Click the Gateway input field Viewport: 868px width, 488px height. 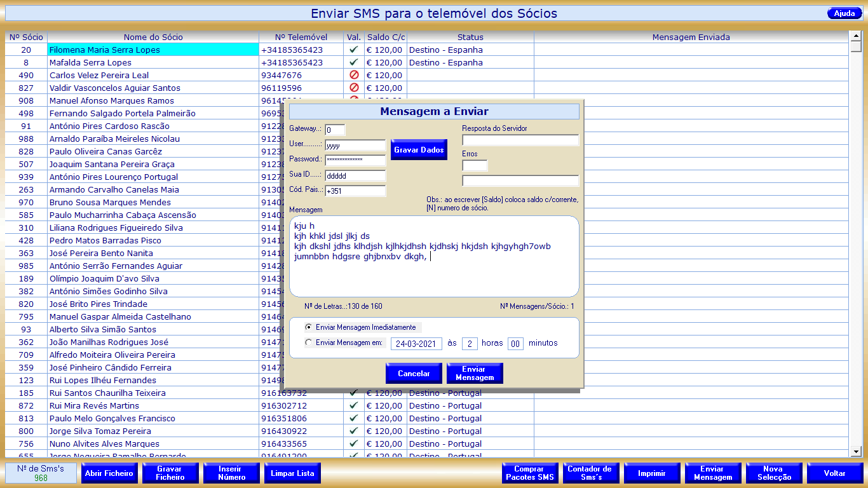click(335, 130)
